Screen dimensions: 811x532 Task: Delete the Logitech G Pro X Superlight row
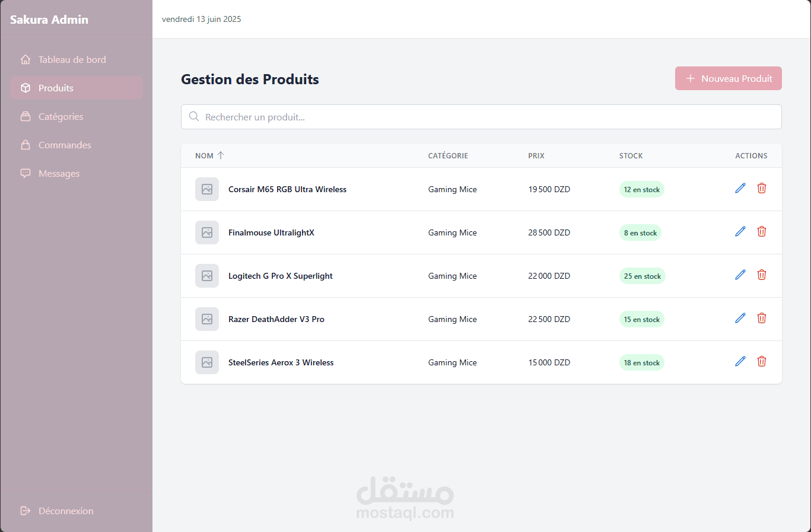pos(762,275)
